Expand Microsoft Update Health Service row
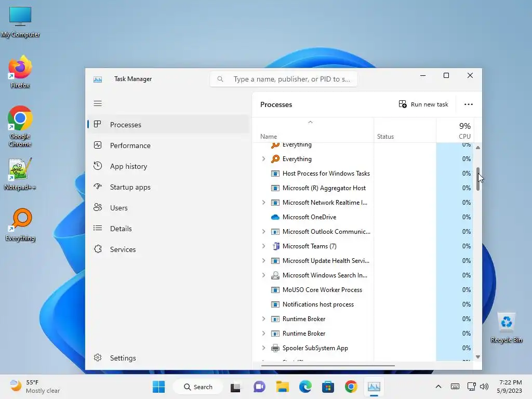The image size is (532, 399). (x=263, y=261)
